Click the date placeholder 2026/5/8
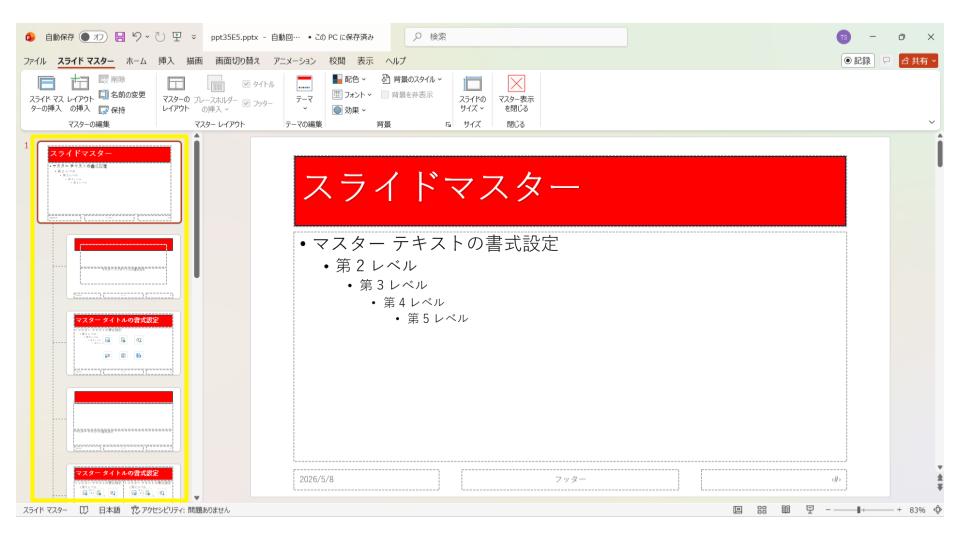The height and width of the screenshot is (540, 960). click(x=366, y=479)
